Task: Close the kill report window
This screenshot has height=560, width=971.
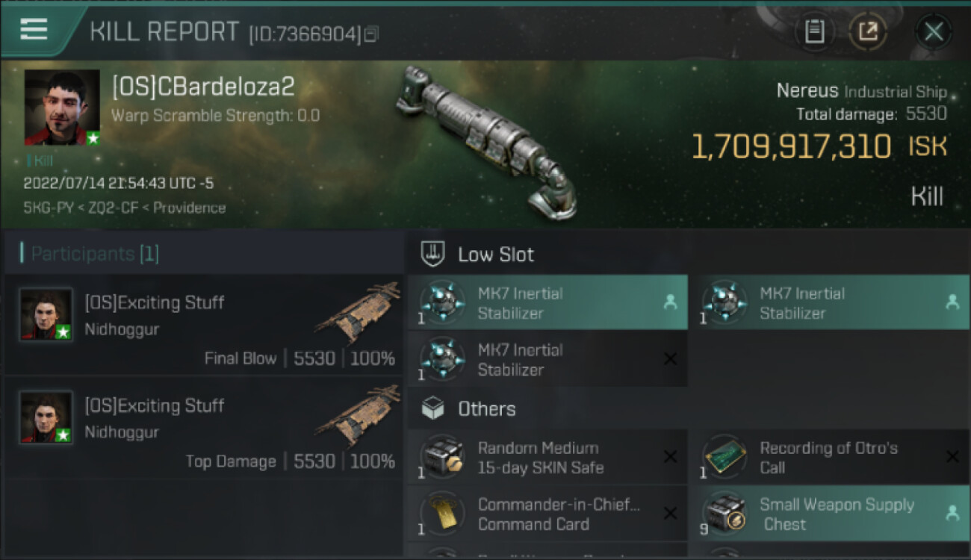Action: coord(933,31)
